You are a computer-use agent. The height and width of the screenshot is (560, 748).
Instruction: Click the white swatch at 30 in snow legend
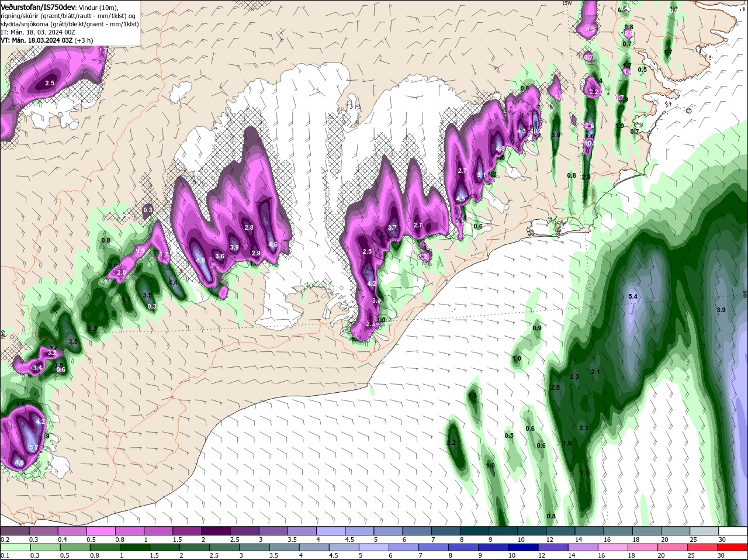click(x=733, y=531)
